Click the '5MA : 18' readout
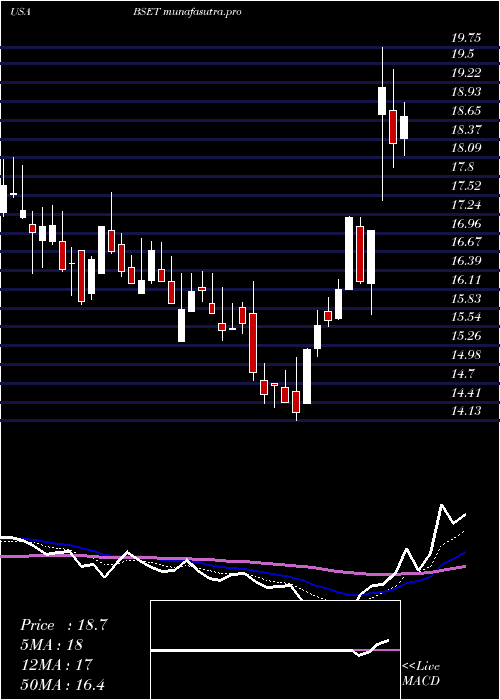500x700 pixels. [x=51, y=645]
